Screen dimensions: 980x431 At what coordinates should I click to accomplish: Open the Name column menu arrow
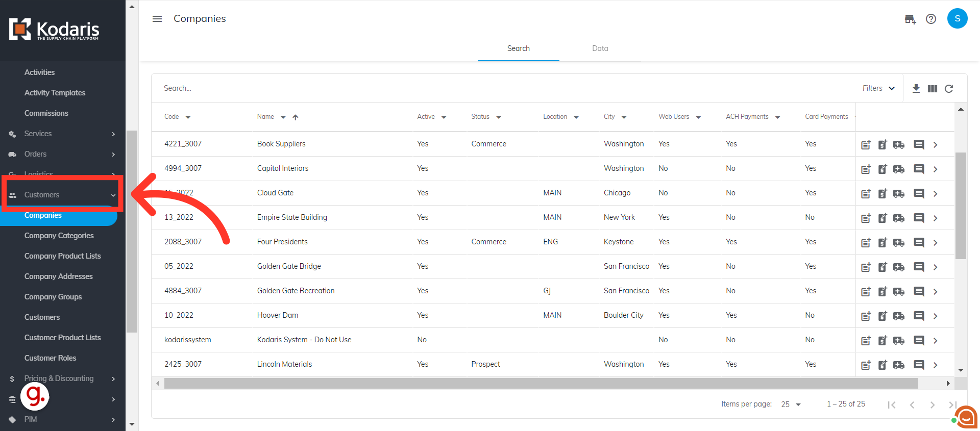283,117
